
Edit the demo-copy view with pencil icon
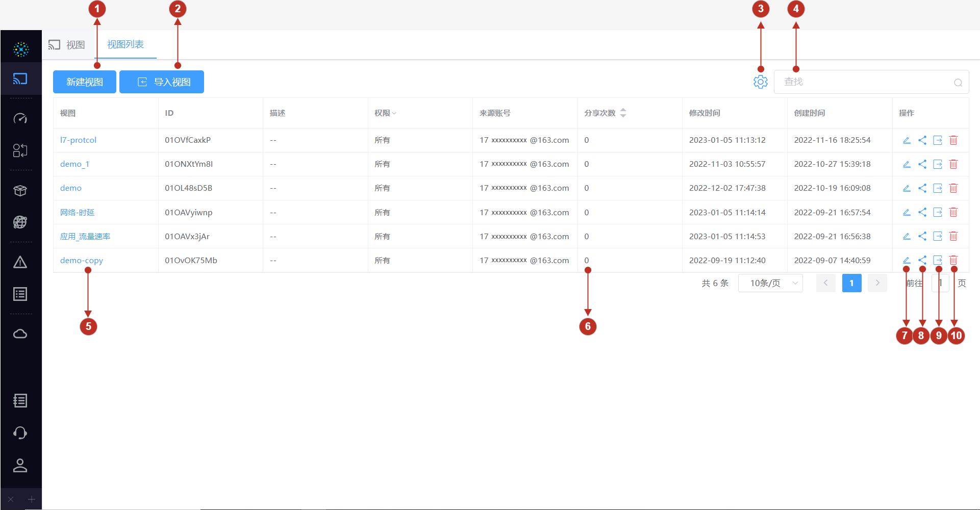pos(906,260)
